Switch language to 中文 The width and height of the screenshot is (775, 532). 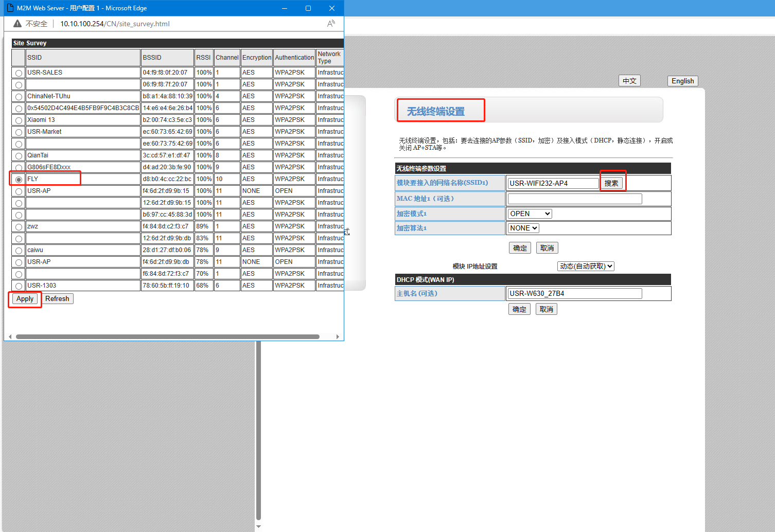point(629,81)
